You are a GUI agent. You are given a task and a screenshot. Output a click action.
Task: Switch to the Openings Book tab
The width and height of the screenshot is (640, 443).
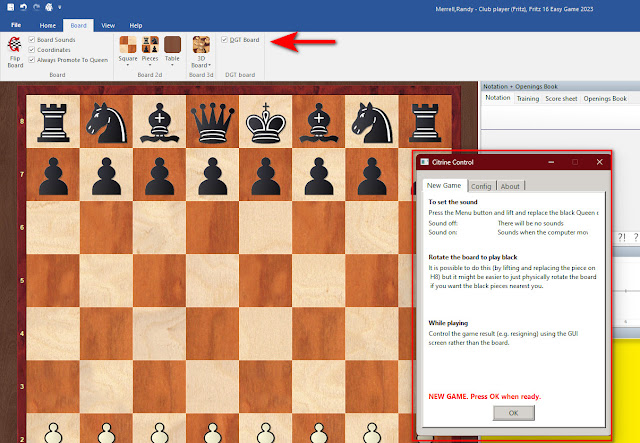tap(605, 98)
